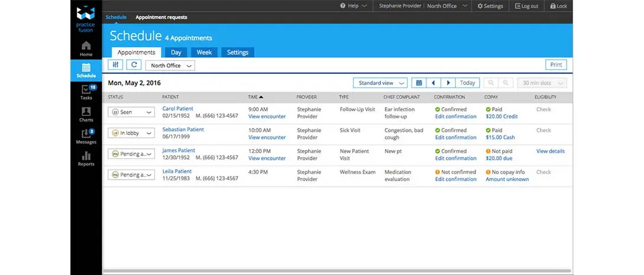The image size is (644, 275).
Task: Open North Office dropdown in top bar
Action: point(447,6)
